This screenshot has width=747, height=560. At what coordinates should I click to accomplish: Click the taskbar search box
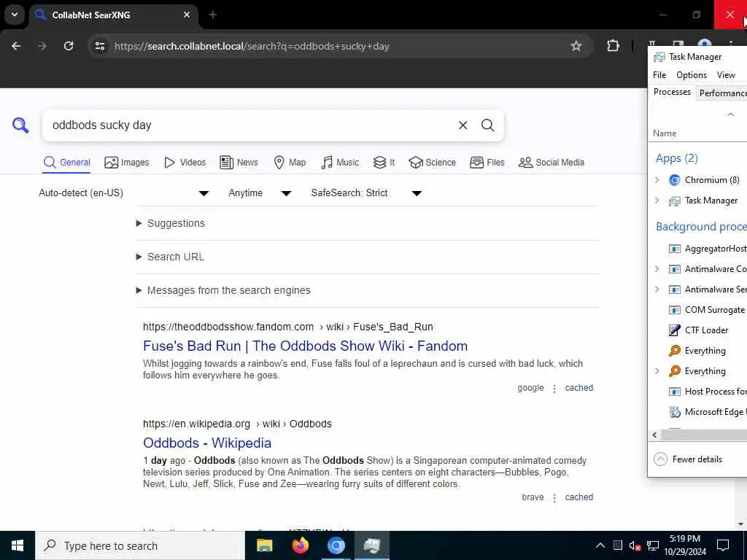(x=140, y=545)
